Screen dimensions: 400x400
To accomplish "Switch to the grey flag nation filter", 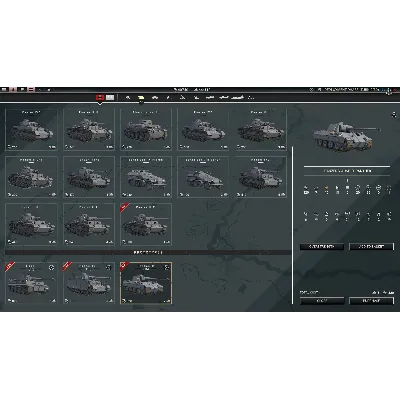I will tap(110, 97).
